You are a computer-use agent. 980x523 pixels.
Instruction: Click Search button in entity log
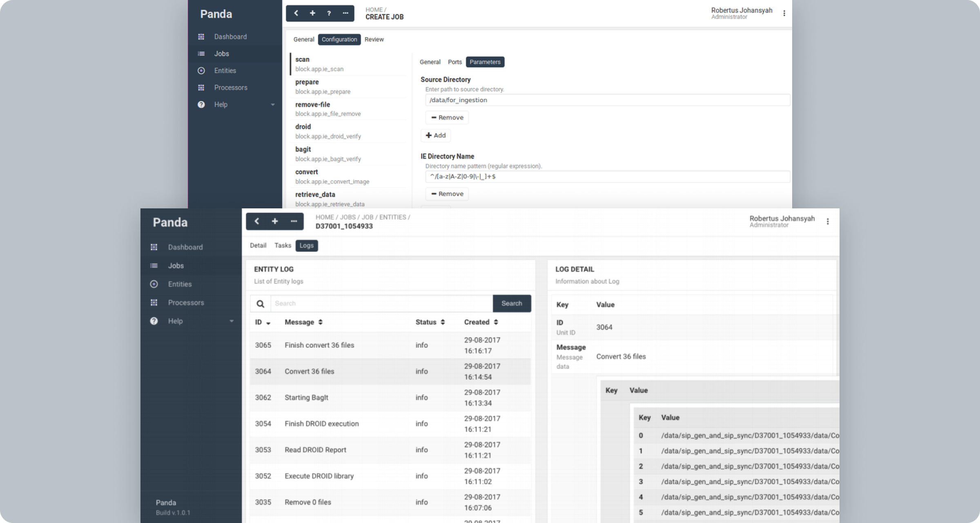[512, 304]
